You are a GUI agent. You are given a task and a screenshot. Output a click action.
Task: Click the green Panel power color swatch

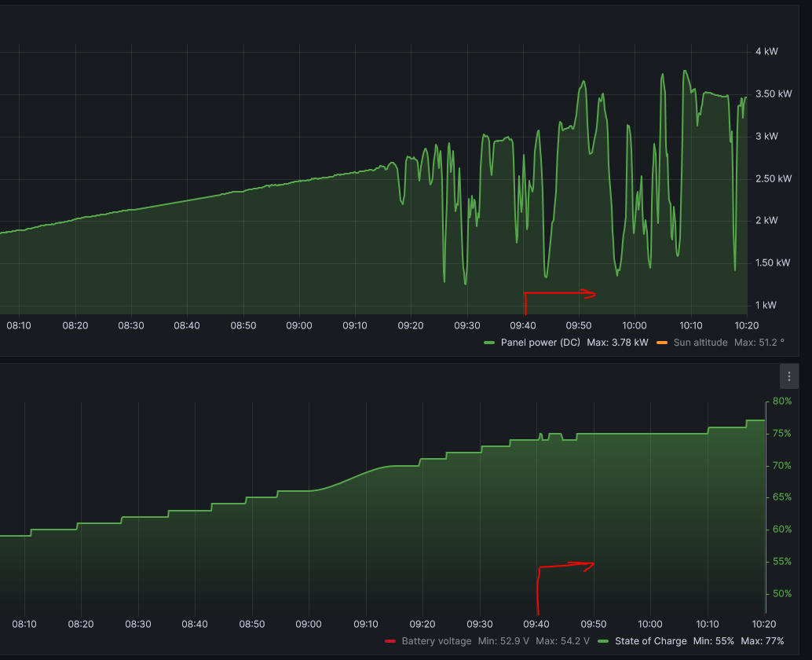coord(490,343)
